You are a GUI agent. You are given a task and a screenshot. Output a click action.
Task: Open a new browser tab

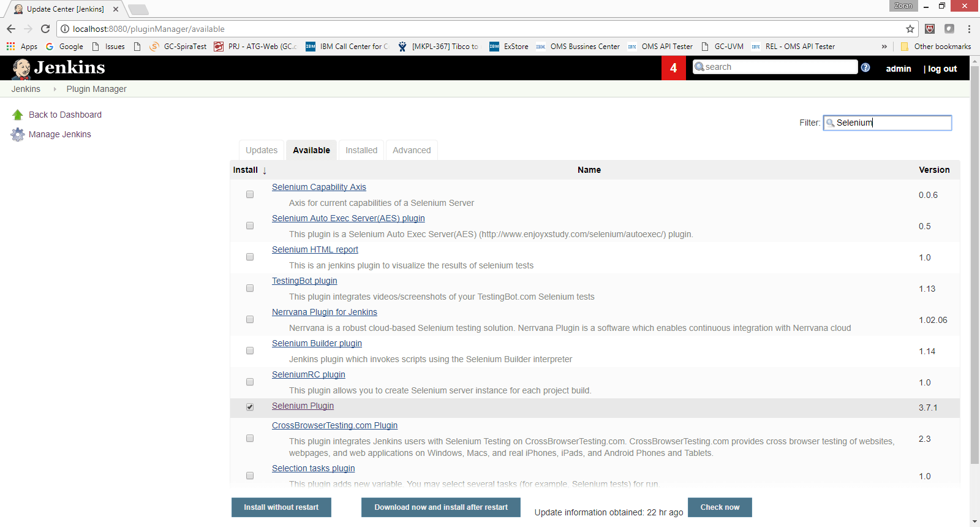point(138,9)
